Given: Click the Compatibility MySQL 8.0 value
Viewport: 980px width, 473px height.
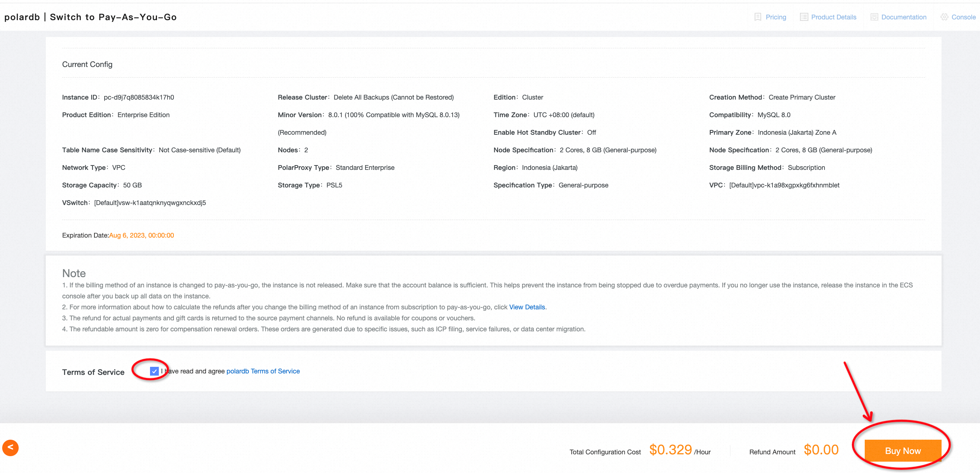Looking at the screenshot, I should pyautogui.click(x=774, y=115).
